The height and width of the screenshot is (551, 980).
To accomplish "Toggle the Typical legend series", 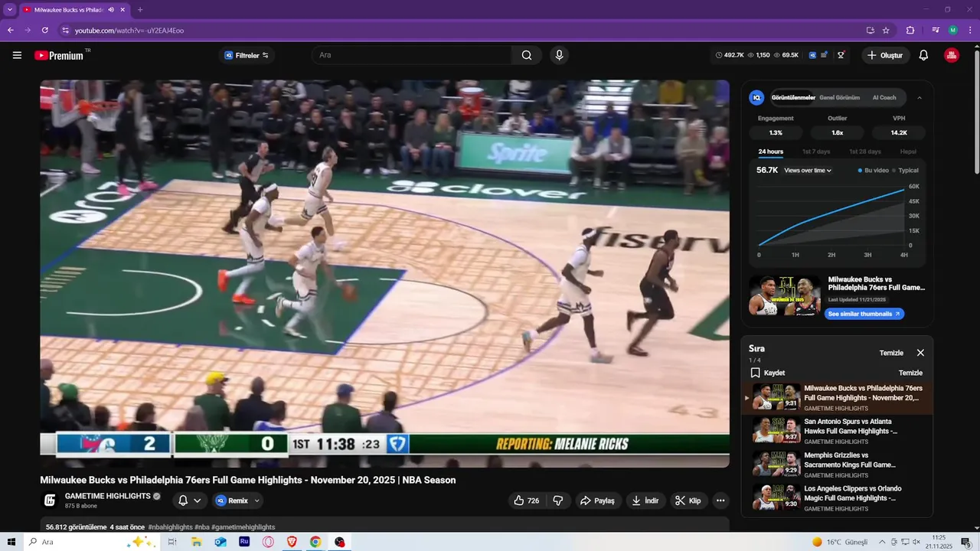I will [x=906, y=171].
